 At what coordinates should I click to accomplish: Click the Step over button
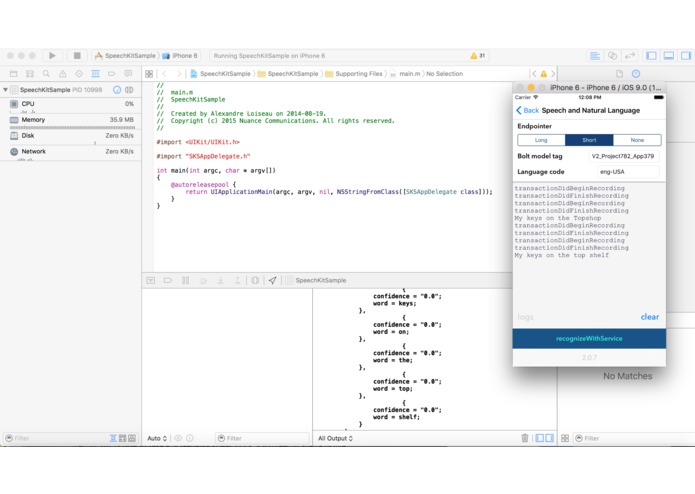coord(203,280)
